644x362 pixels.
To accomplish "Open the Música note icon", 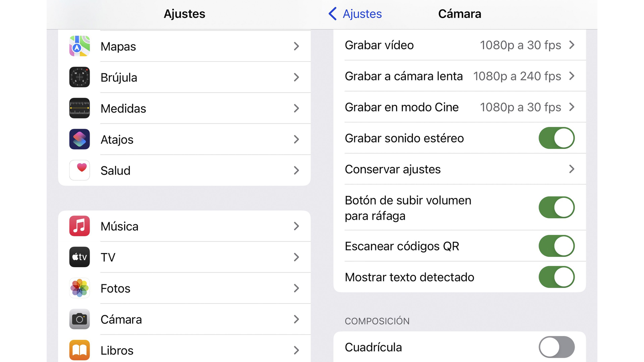I will click(x=79, y=226).
